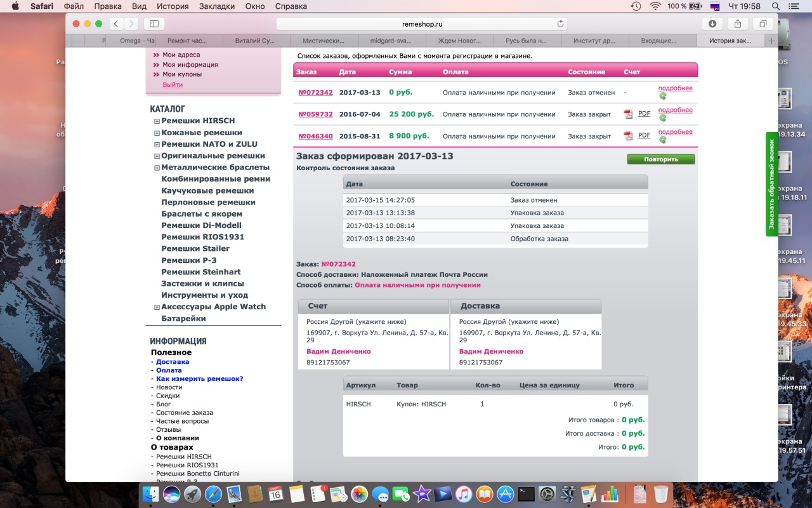
Task: Click Safari's sidebar toggle icon
Action: [x=153, y=23]
